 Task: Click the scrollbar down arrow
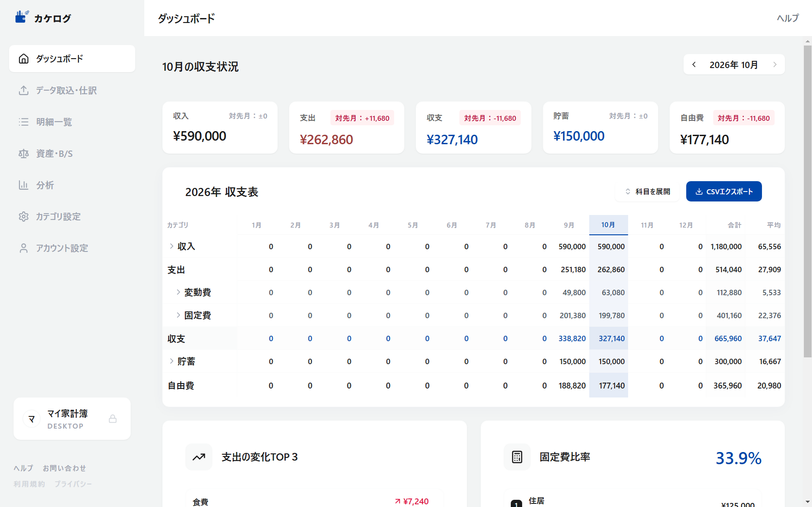[x=807, y=502]
